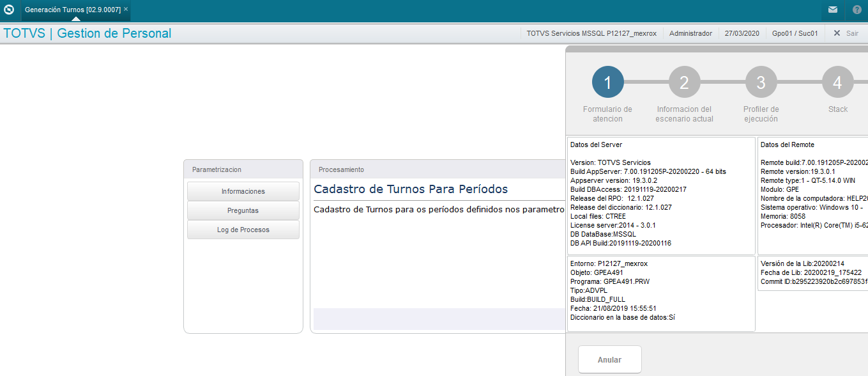Click Fecha de Lib: 20200219_175422

pos(811,272)
